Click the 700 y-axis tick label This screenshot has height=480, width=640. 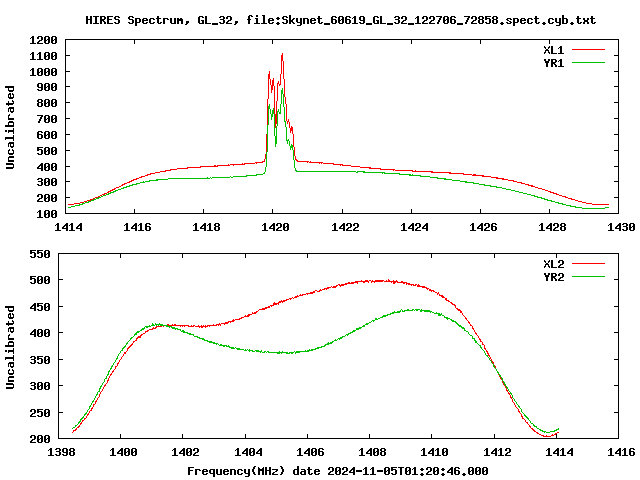point(47,119)
